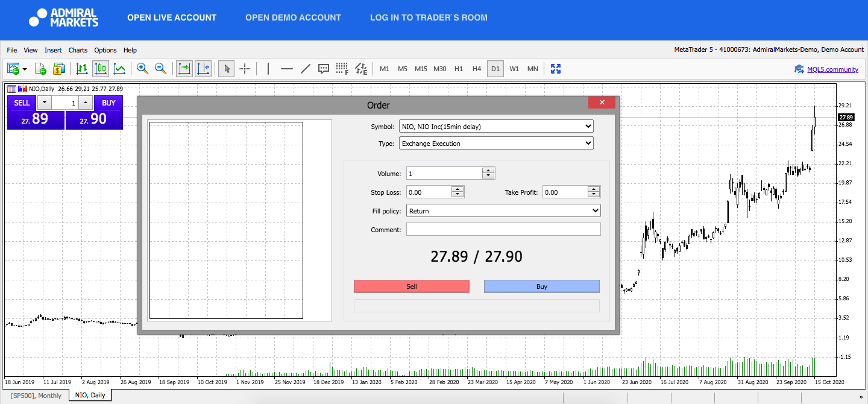
Task: Switch timeframe to H1
Action: (459, 69)
